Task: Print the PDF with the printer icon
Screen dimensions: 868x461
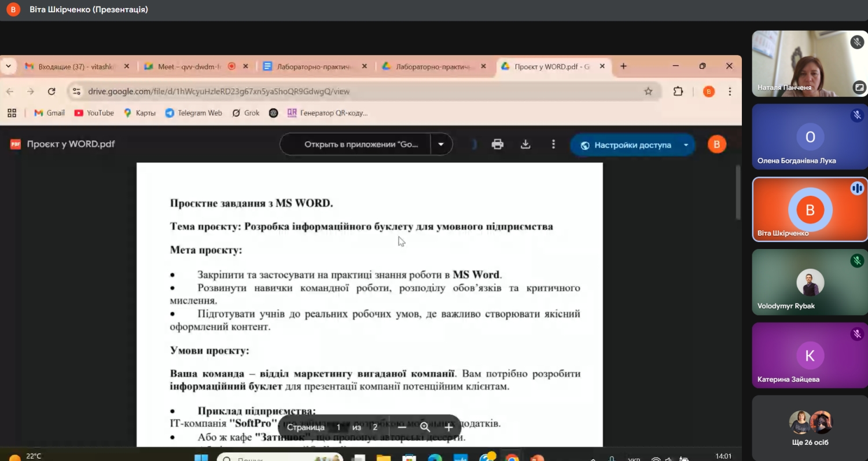Action: click(x=498, y=144)
